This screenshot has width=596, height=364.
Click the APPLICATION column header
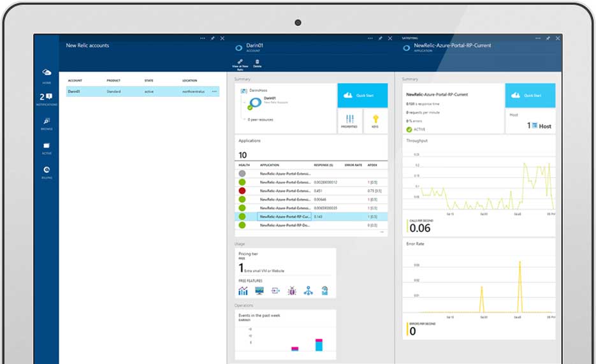pos(270,165)
